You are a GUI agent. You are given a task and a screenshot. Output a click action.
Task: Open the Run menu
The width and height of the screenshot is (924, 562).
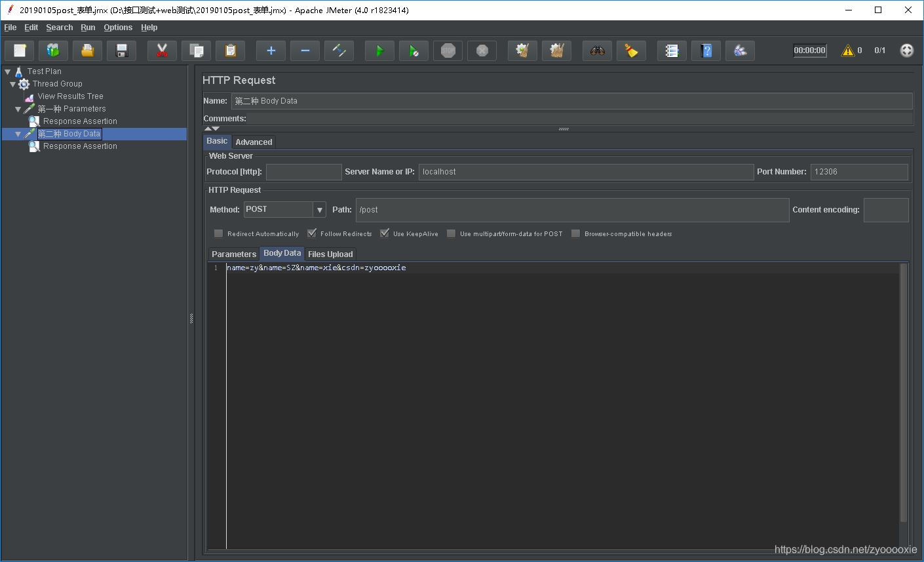[x=88, y=28]
